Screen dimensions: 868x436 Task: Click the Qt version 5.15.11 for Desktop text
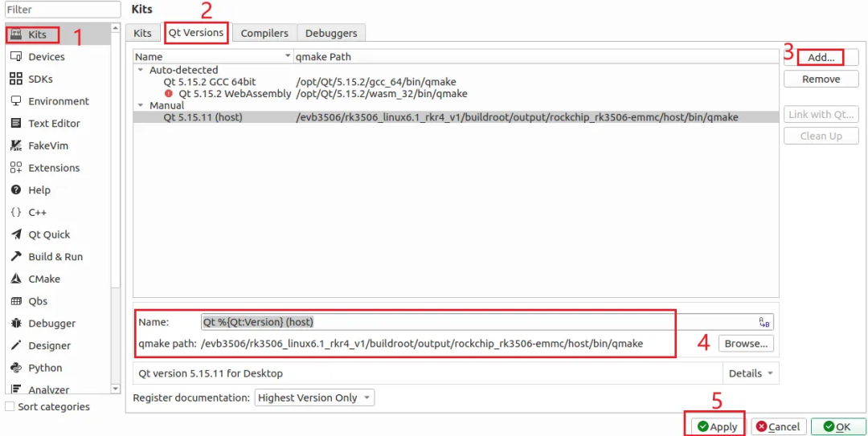pos(211,373)
